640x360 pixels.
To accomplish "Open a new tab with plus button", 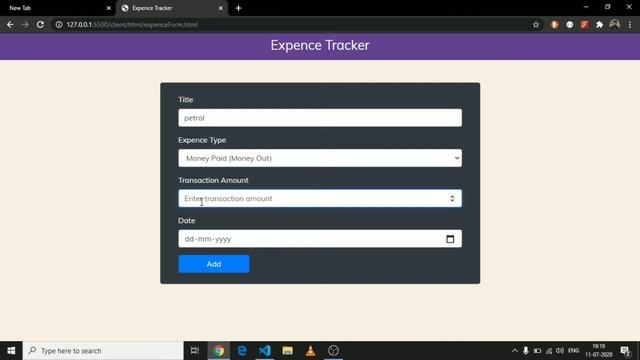I will 238,8.
